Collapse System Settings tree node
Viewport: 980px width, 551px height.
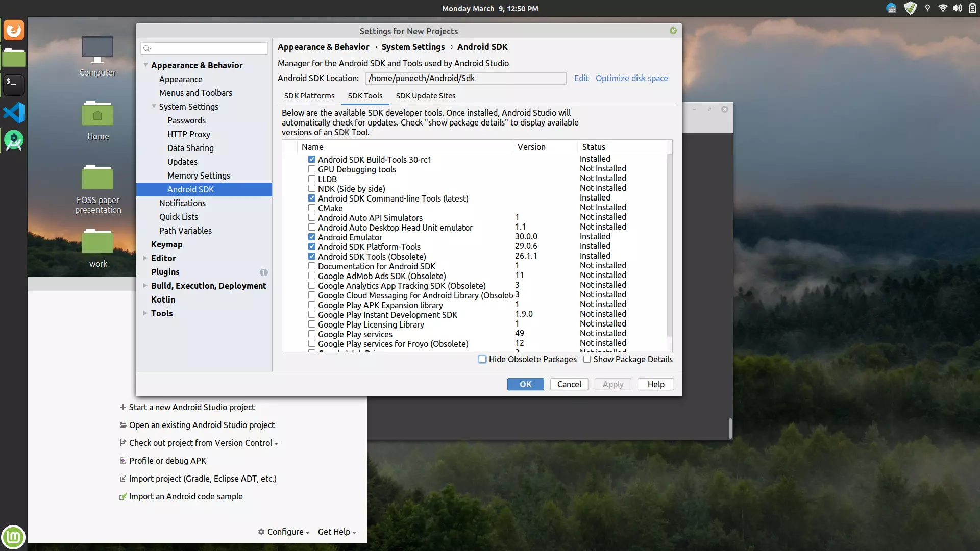click(x=154, y=107)
